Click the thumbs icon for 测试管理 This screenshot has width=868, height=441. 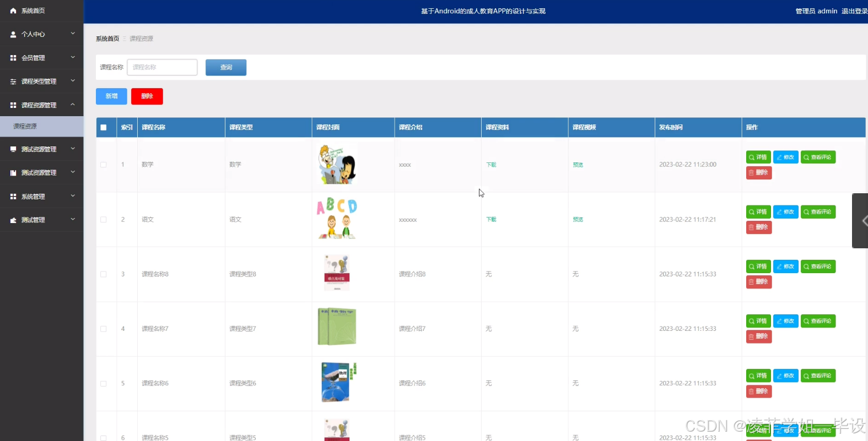[x=13, y=220]
